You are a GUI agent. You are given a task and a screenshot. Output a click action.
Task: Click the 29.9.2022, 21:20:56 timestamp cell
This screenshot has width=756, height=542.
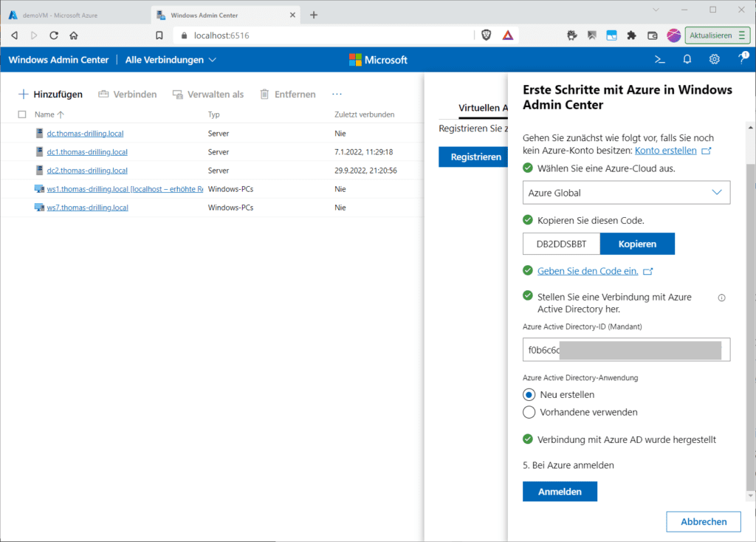point(366,171)
